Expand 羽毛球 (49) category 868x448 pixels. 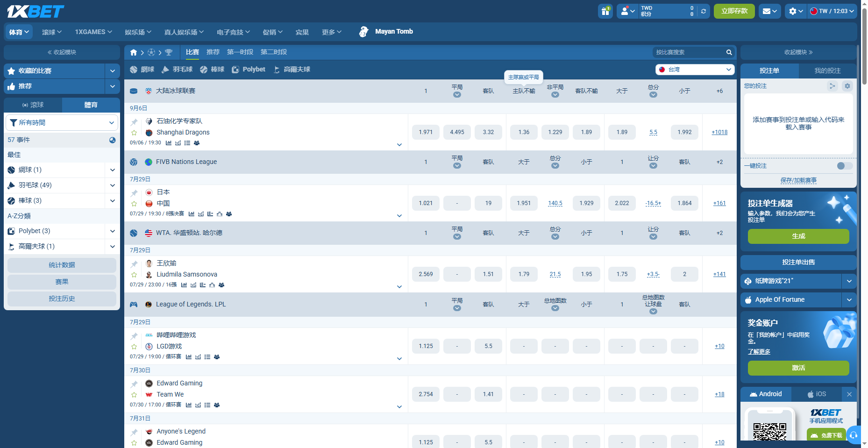112,185
